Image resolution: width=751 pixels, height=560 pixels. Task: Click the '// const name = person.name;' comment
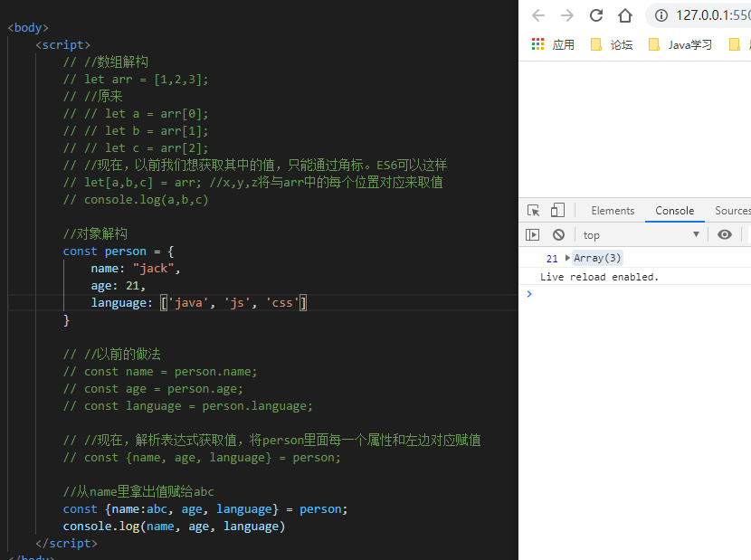(160, 371)
